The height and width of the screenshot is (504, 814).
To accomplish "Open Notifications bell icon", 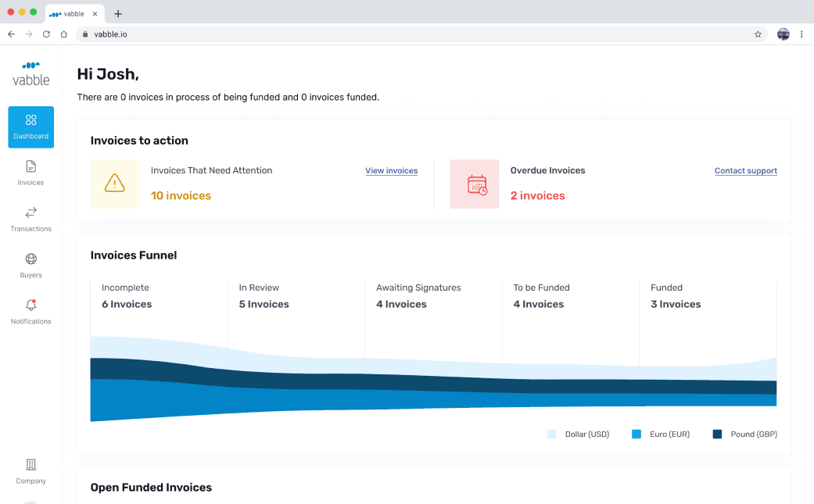I will [x=31, y=306].
